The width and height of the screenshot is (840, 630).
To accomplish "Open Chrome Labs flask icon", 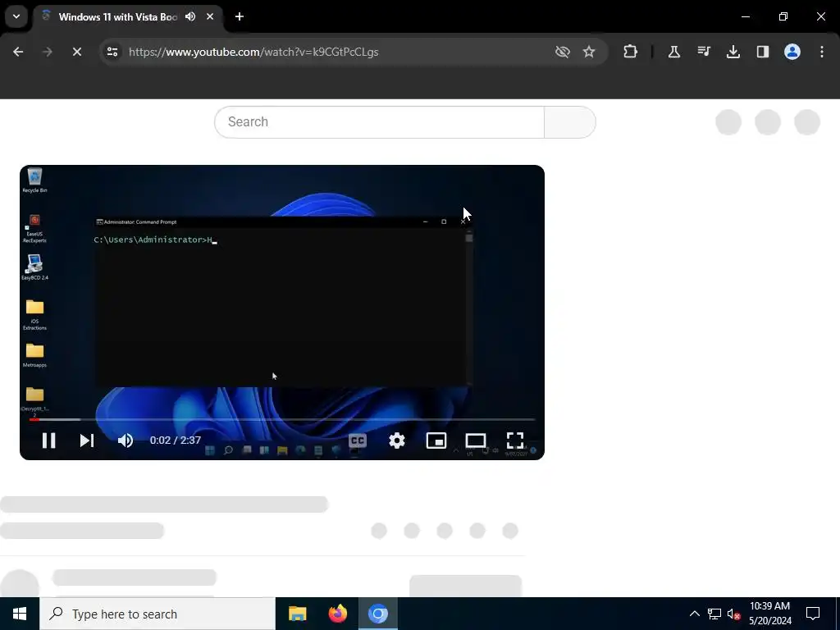I will [x=674, y=52].
